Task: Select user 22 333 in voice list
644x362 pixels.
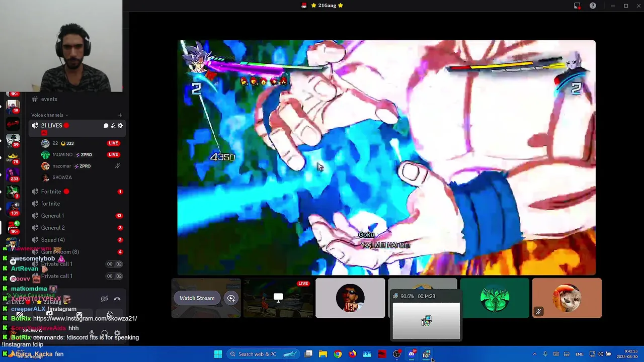Action: (80, 143)
